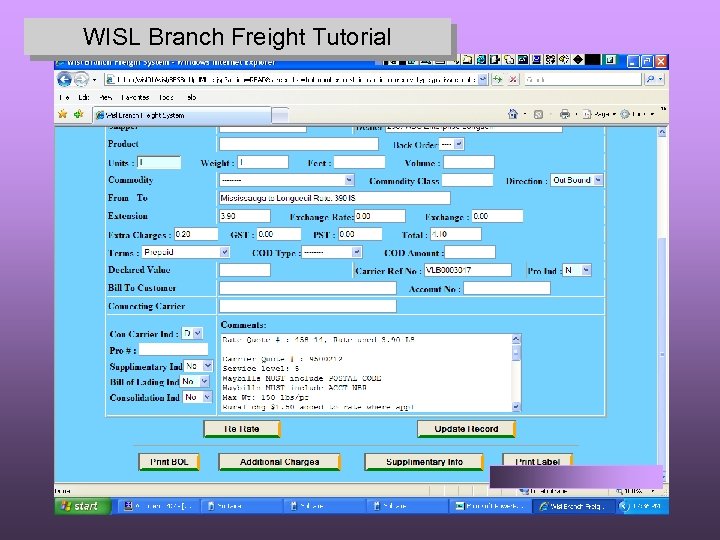Click the browser address bar URL
The image size is (720, 540).
pyautogui.click(x=292, y=79)
